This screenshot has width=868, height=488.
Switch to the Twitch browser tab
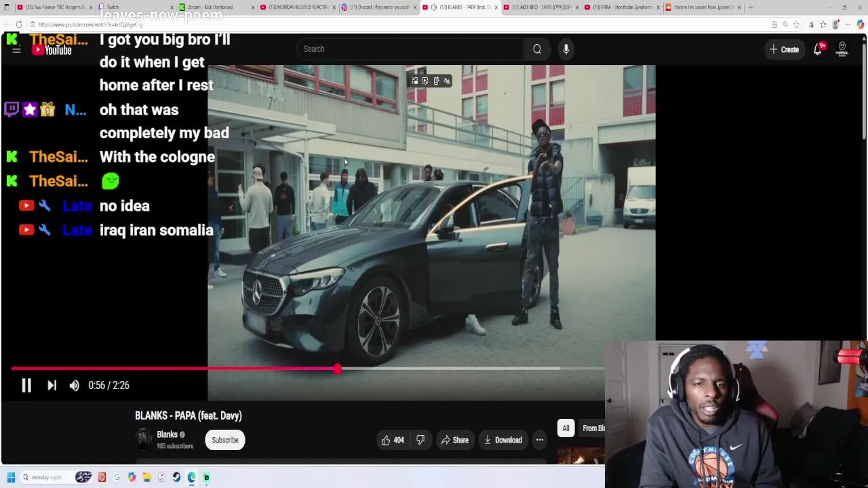[136, 7]
